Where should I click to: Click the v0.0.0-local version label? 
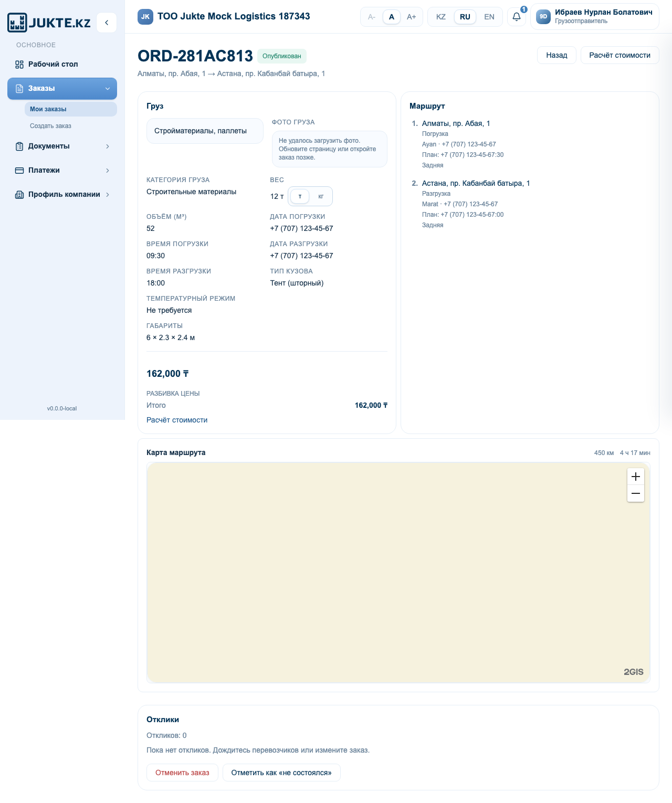pyautogui.click(x=62, y=408)
